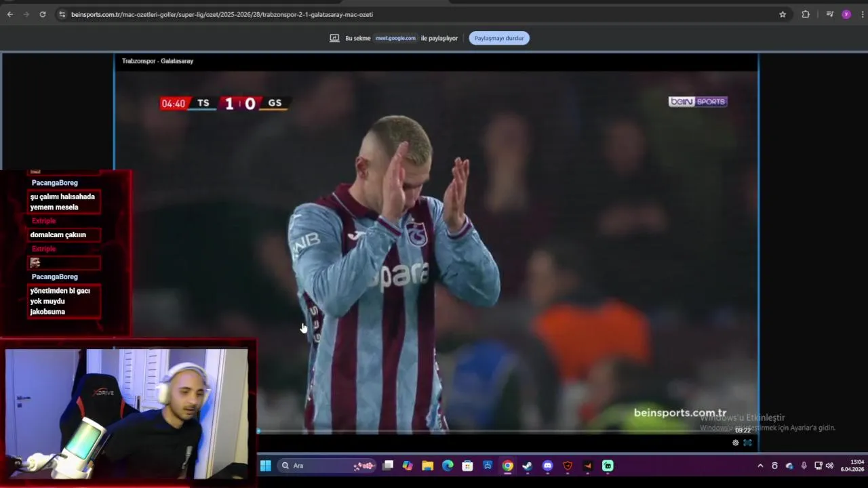Click the Paylaşmayı durdur button
868x488 pixels.
point(499,38)
